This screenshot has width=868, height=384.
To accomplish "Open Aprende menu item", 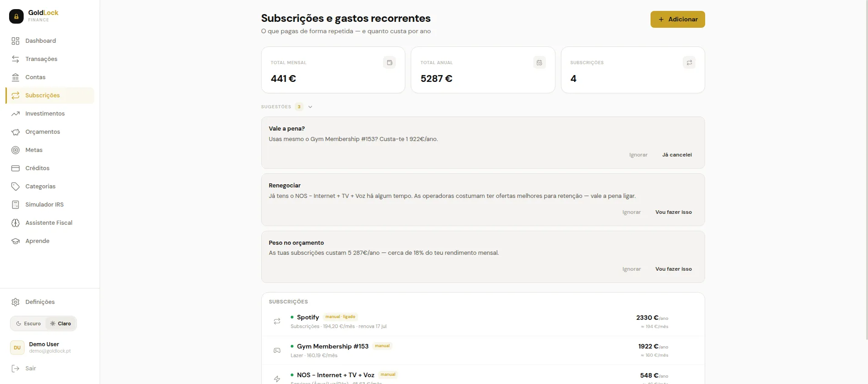I will [50, 241].
